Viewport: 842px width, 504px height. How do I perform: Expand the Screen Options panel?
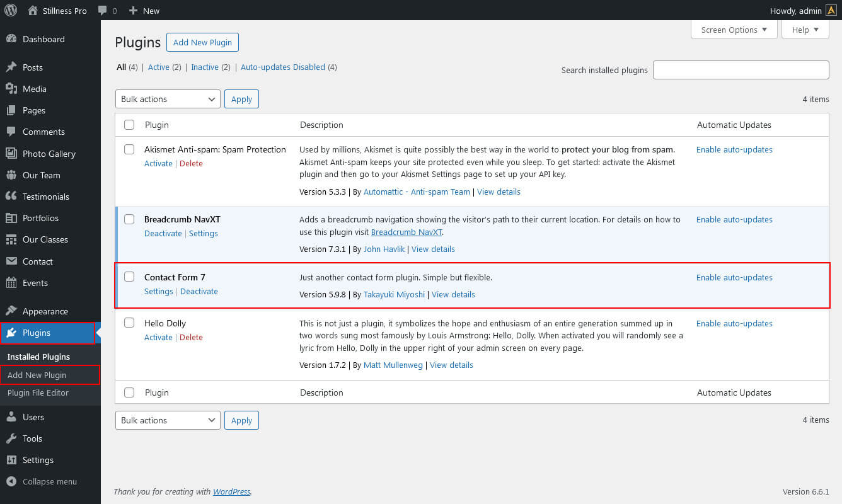[x=734, y=30]
